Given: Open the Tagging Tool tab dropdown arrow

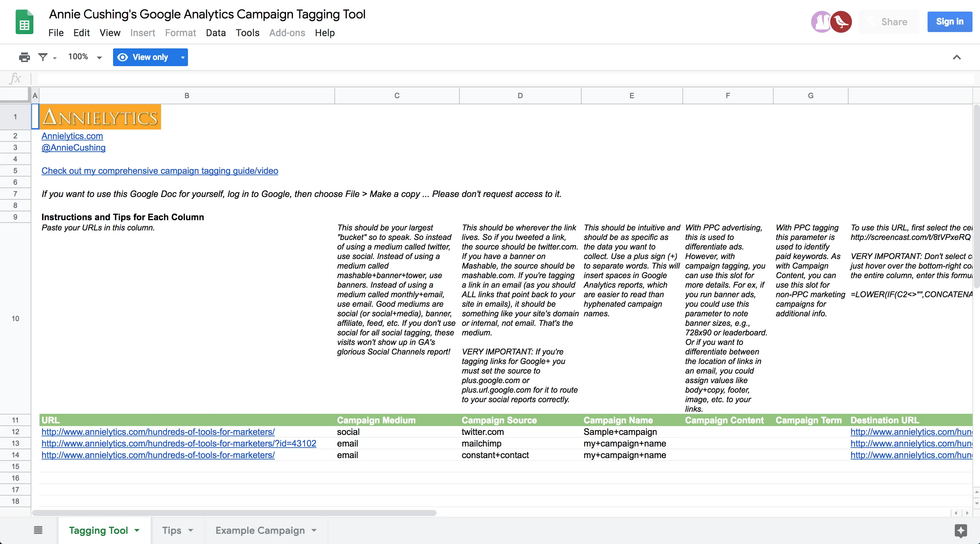Looking at the screenshot, I should (137, 530).
